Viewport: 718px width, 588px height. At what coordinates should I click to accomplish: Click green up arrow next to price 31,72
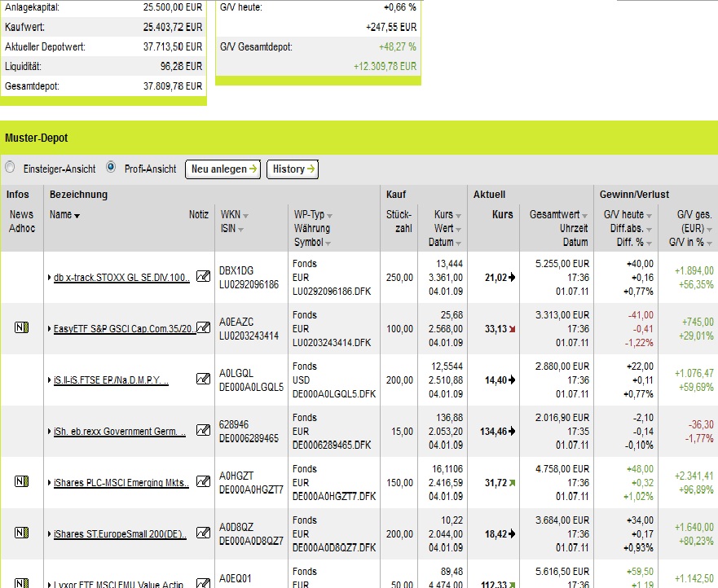pyautogui.click(x=512, y=483)
